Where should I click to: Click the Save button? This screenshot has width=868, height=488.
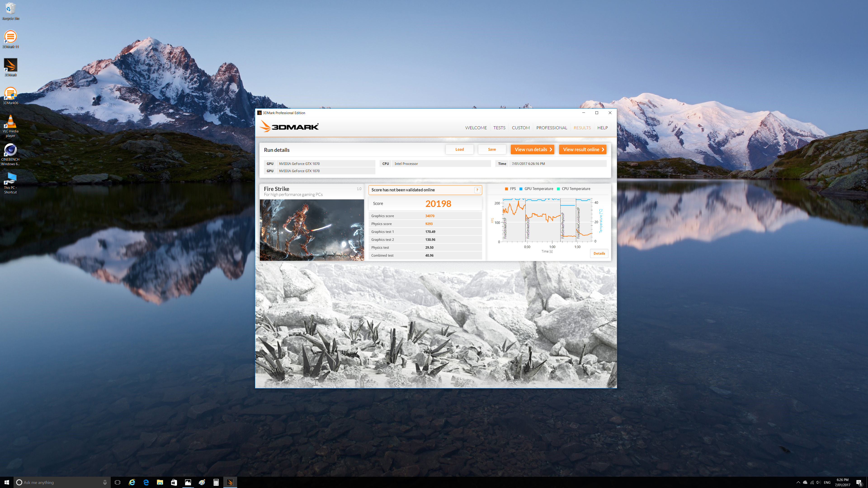492,149
